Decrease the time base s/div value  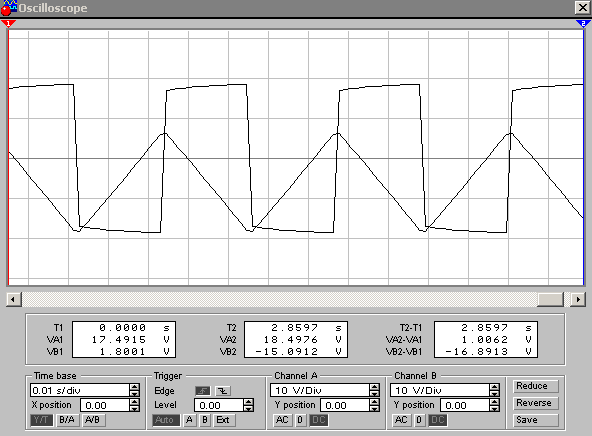click(135, 393)
